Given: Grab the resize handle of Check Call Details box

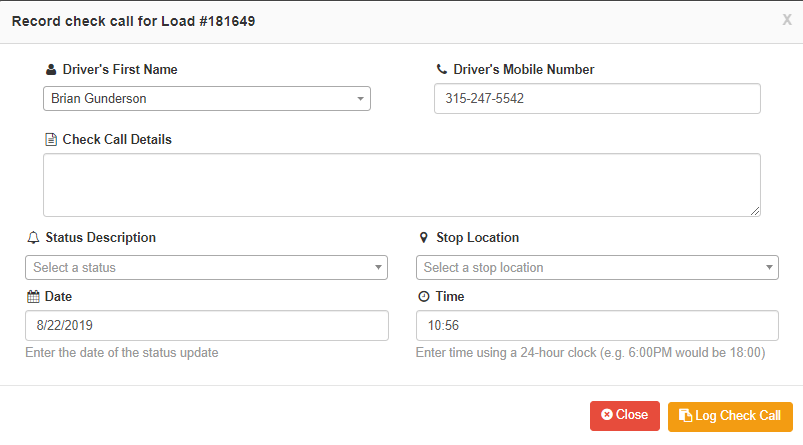Looking at the screenshot, I should 755,211.
